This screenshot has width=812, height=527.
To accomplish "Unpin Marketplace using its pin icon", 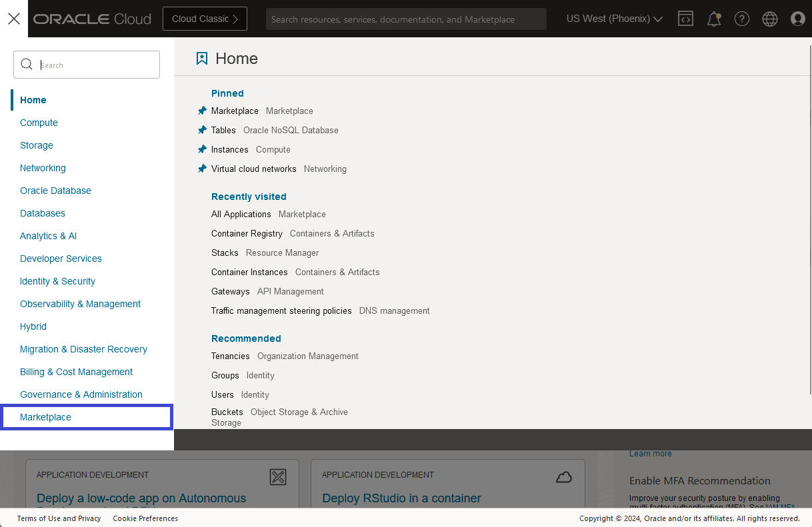I will pyautogui.click(x=202, y=111).
